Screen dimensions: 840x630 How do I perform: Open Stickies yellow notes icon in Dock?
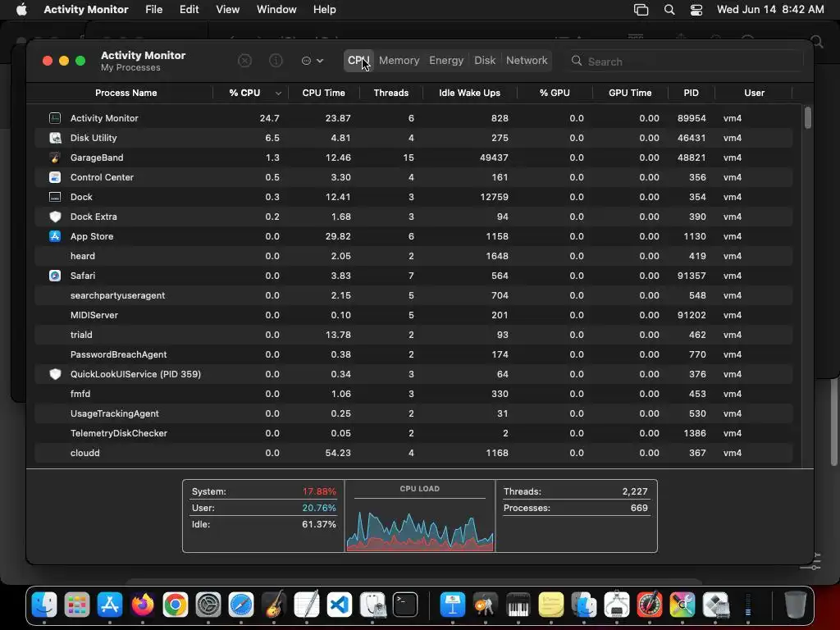(x=550, y=605)
